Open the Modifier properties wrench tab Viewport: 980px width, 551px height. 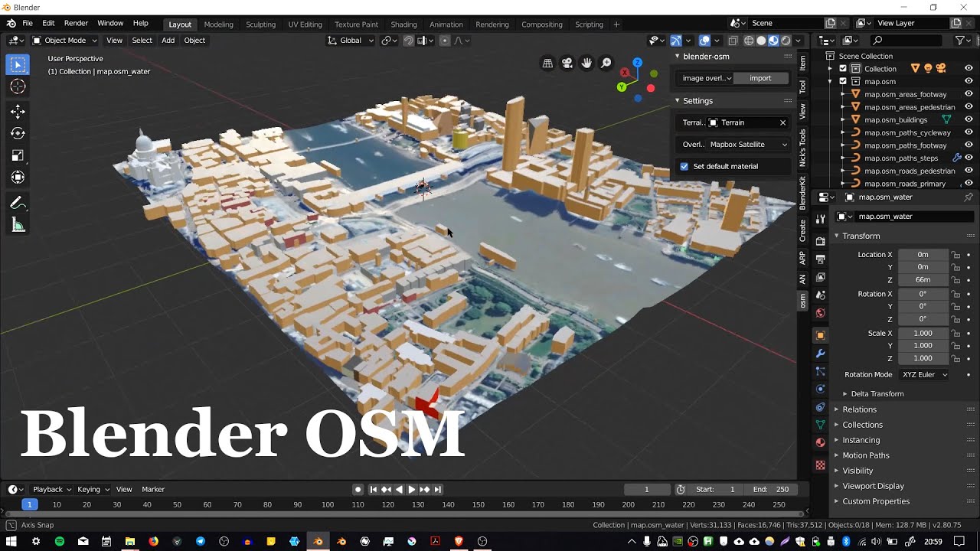(x=820, y=354)
